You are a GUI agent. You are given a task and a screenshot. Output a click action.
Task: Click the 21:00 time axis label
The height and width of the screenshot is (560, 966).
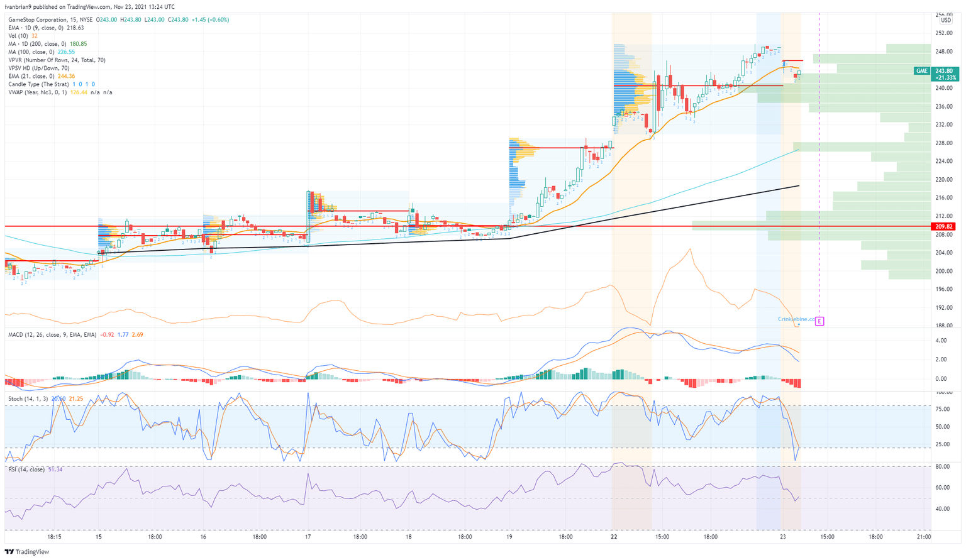[x=924, y=537]
